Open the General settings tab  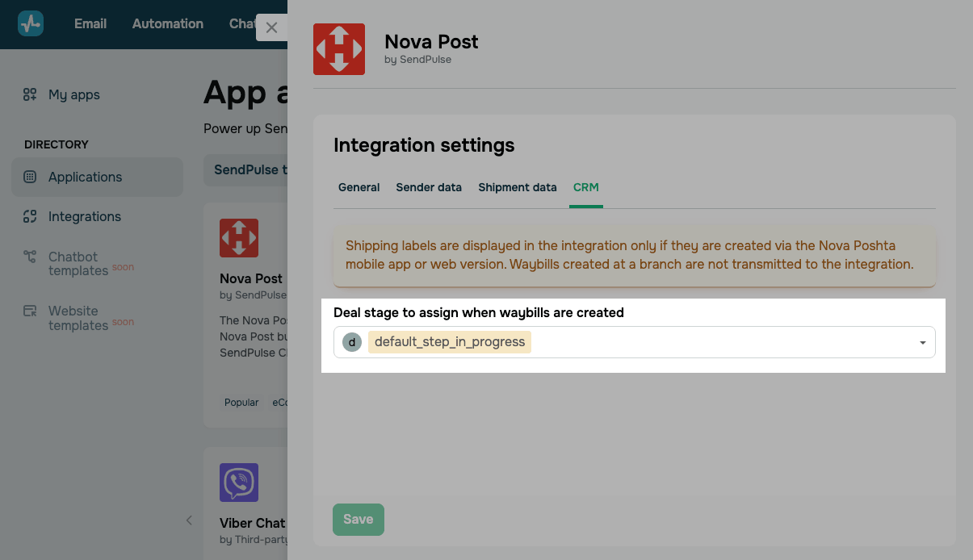[x=359, y=187]
